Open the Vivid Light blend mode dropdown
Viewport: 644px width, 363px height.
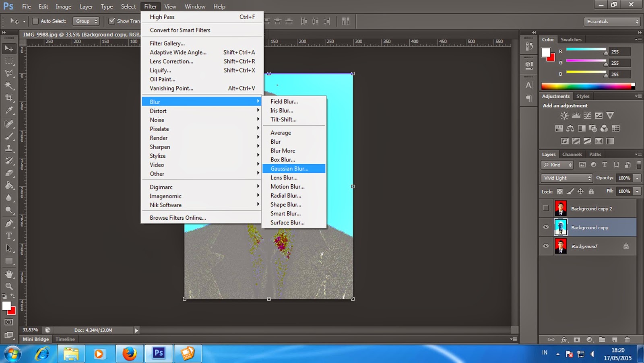(567, 178)
